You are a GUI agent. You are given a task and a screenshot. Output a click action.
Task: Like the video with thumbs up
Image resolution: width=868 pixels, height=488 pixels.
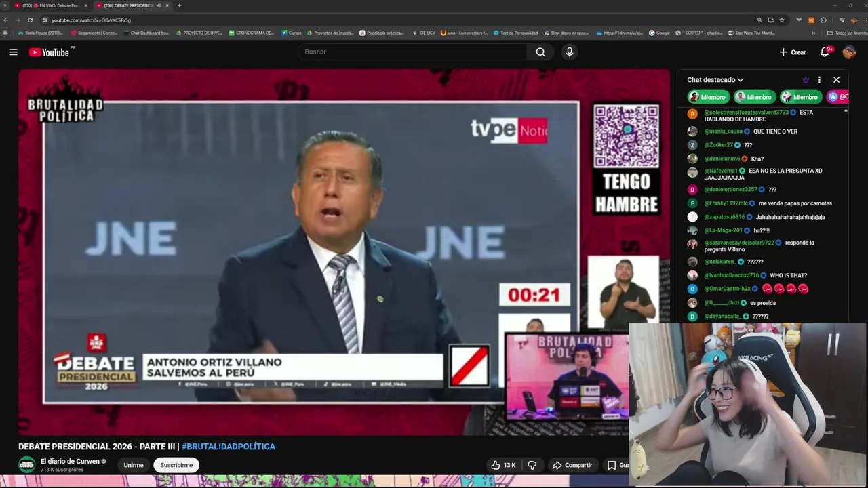pyautogui.click(x=504, y=465)
